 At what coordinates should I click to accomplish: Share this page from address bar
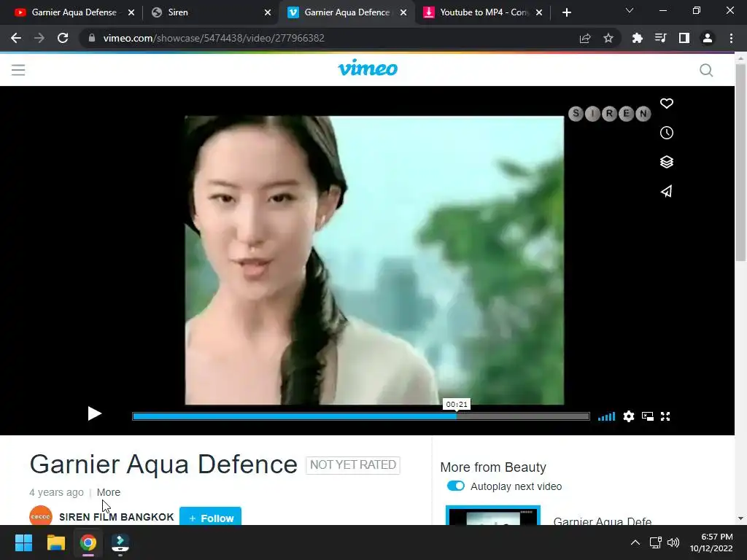(x=585, y=39)
